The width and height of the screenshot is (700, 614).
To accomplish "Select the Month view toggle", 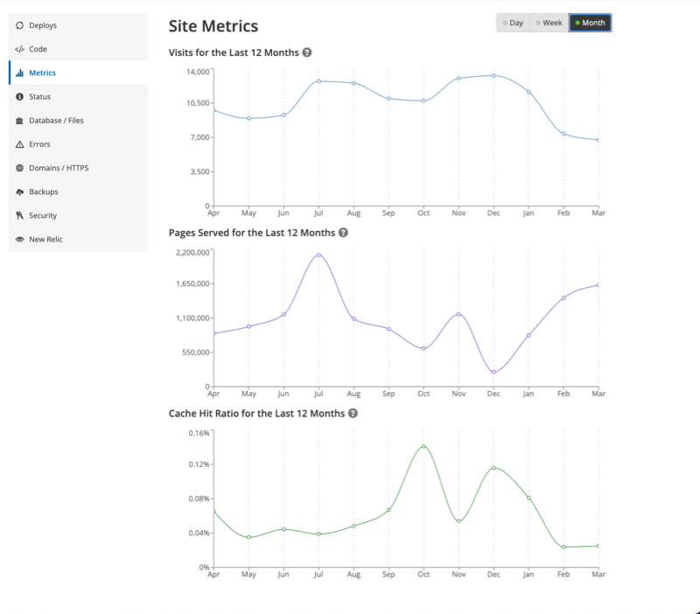I will pyautogui.click(x=588, y=23).
